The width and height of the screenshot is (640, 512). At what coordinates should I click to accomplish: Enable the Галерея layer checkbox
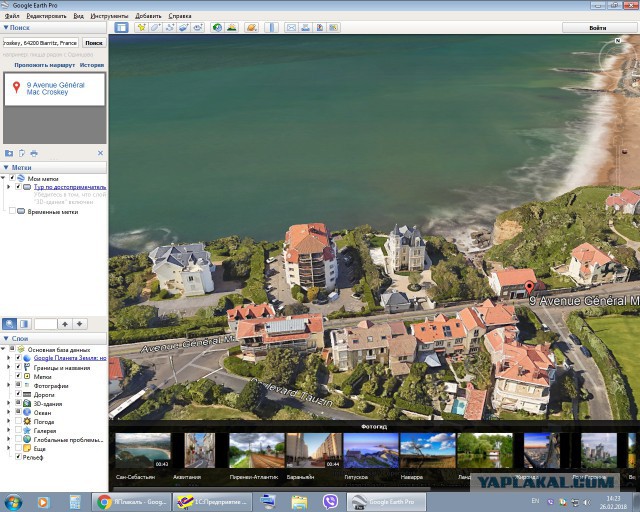click(x=18, y=430)
